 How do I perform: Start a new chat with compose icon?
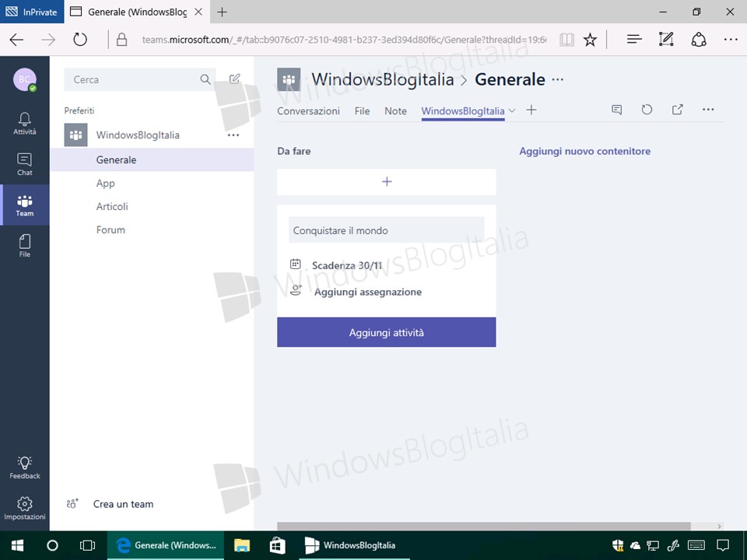(x=234, y=79)
